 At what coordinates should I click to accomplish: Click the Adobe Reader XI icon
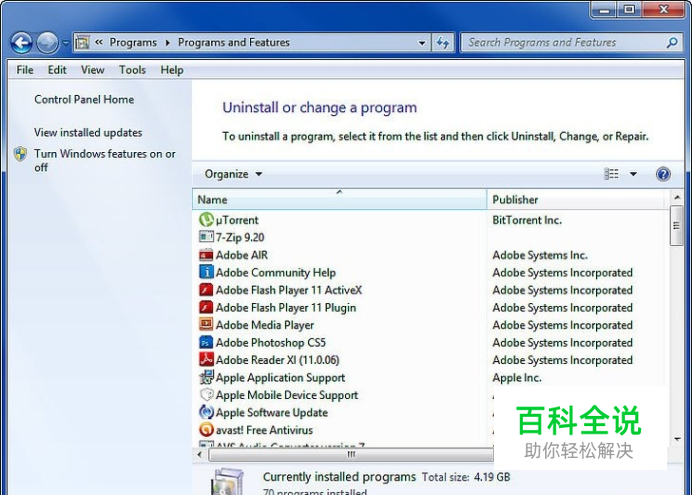pos(206,360)
